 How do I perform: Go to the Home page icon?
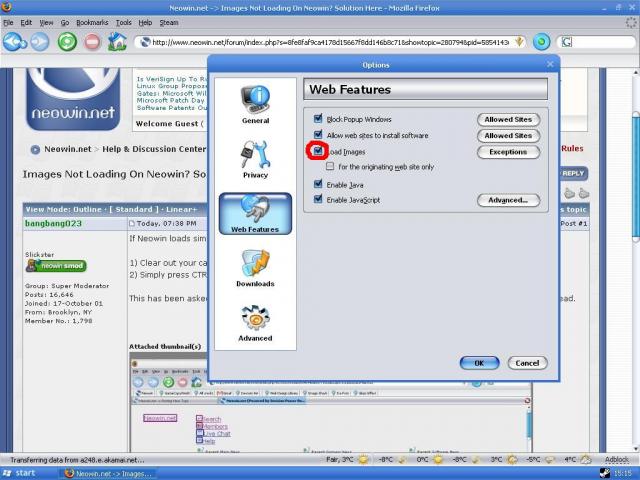coord(117,42)
